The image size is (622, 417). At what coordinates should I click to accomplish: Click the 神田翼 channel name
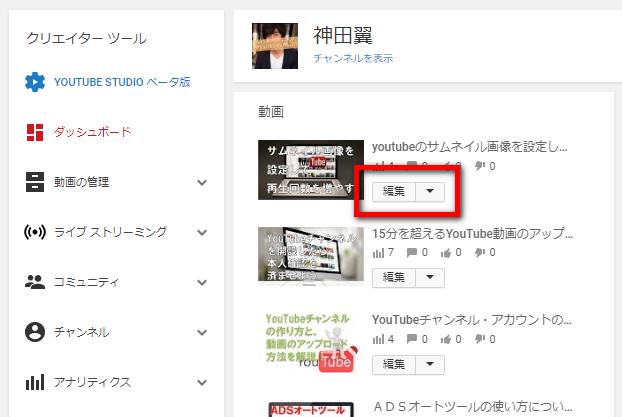(x=343, y=36)
